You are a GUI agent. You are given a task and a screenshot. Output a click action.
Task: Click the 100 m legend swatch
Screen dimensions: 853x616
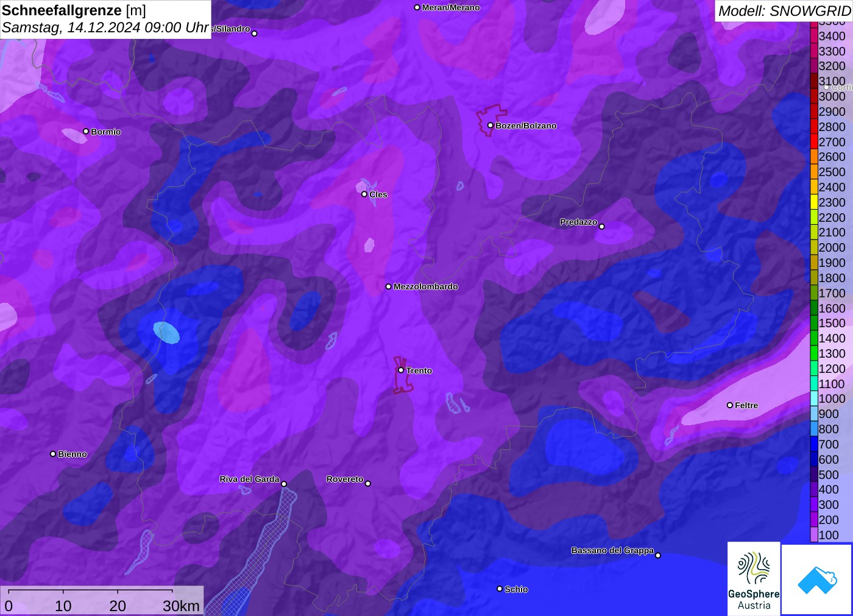814,535
